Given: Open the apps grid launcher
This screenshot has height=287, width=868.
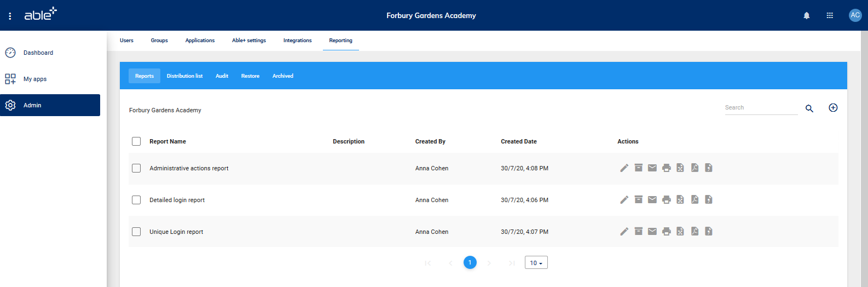Looking at the screenshot, I should pos(830,15).
